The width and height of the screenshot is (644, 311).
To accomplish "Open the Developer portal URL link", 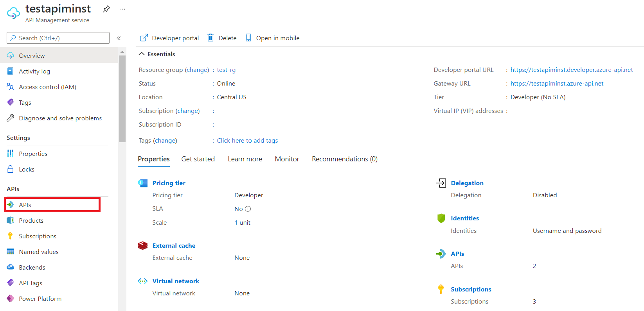I will [x=572, y=70].
